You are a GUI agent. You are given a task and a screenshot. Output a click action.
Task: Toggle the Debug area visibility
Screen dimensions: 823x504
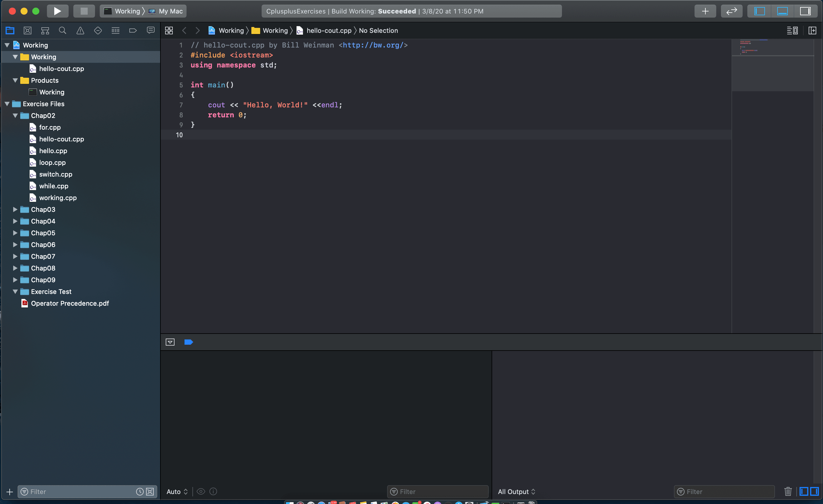pos(782,11)
